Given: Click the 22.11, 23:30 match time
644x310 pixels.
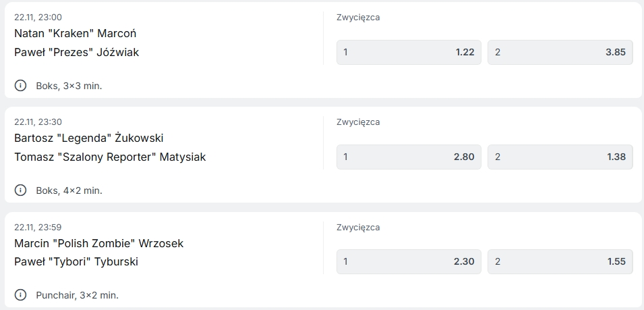Looking at the screenshot, I should coord(38,122).
